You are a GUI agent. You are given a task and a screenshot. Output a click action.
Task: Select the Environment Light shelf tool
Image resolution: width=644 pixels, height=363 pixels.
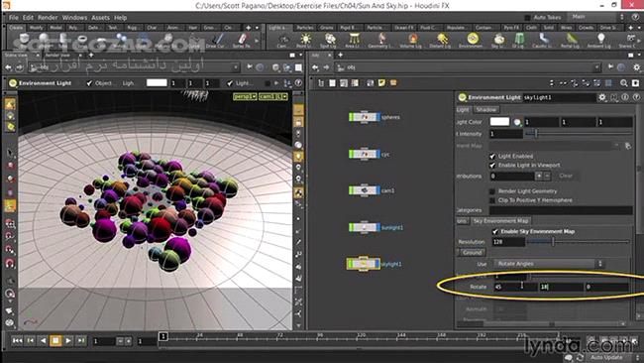coord(473,41)
